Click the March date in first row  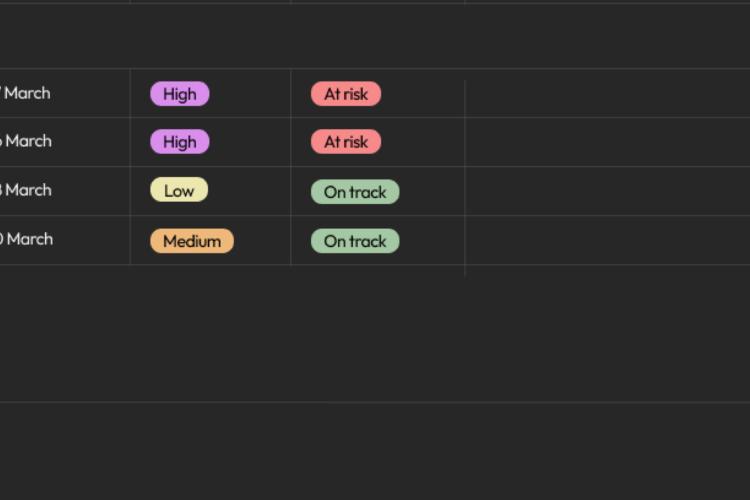coord(27,93)
